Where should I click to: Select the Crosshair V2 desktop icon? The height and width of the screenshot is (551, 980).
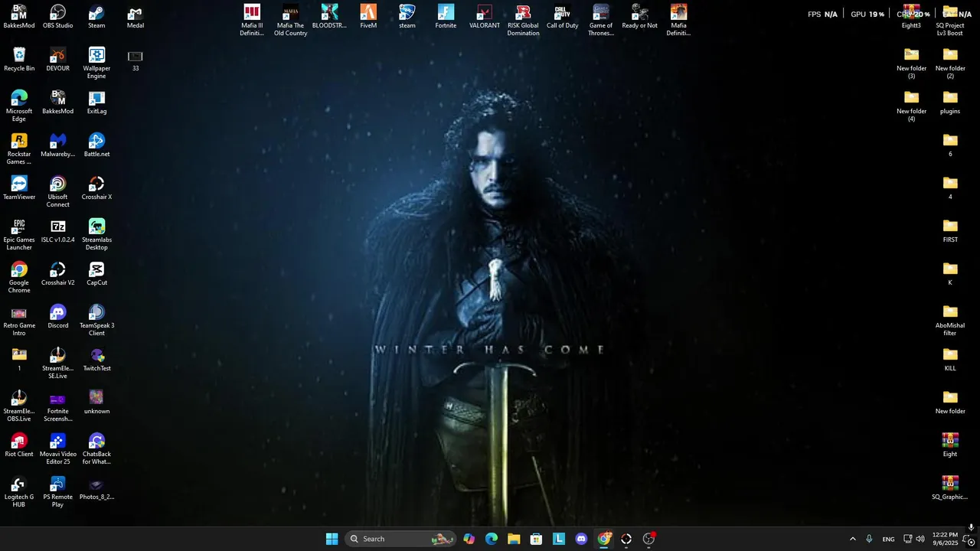click(x=57, y=274)
